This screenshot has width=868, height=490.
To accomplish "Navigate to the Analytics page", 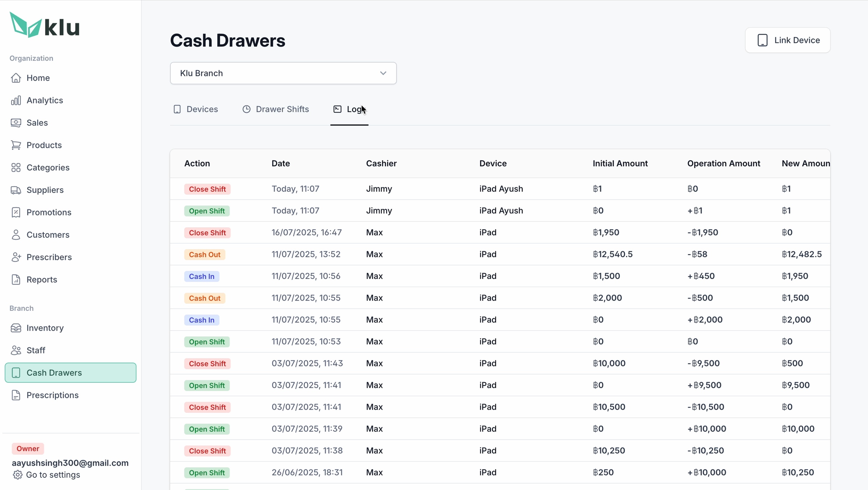I will tap(45, 100).
